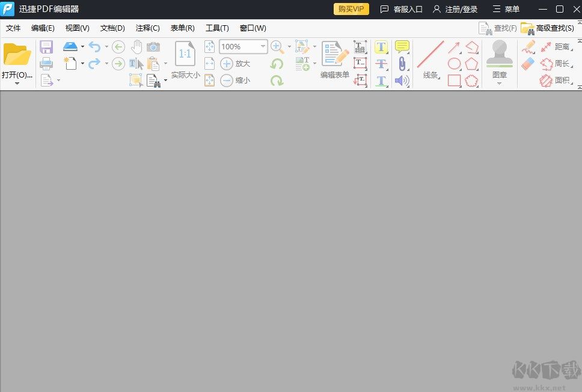Insert a sticky note comment

pyautogui.click(x=402, y=46)
